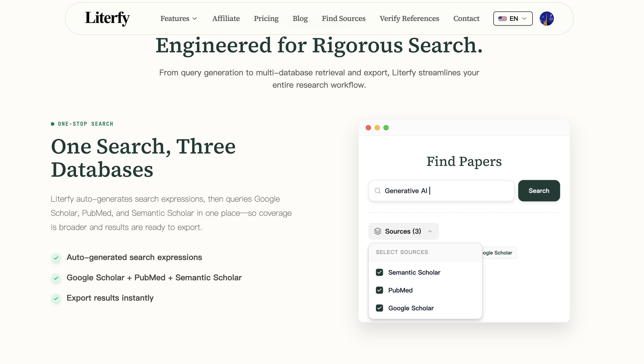The image size is (644, 364).
Task: Open the EN language selector
Action: click(513, 19)
